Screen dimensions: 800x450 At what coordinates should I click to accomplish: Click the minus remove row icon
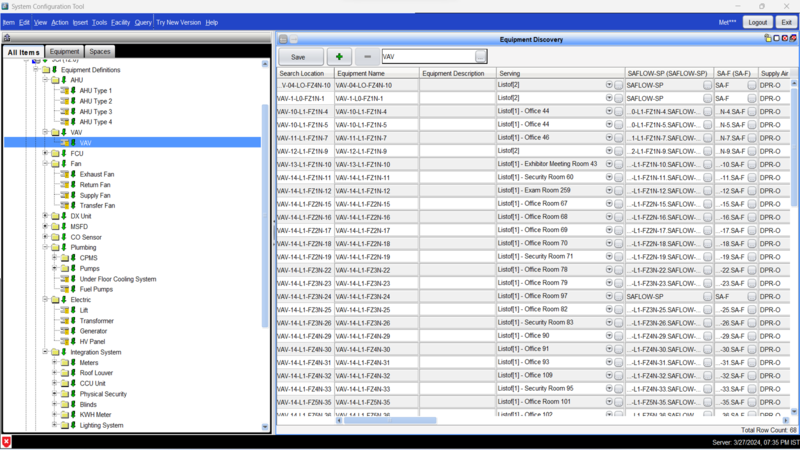click(x=367, y=57)
